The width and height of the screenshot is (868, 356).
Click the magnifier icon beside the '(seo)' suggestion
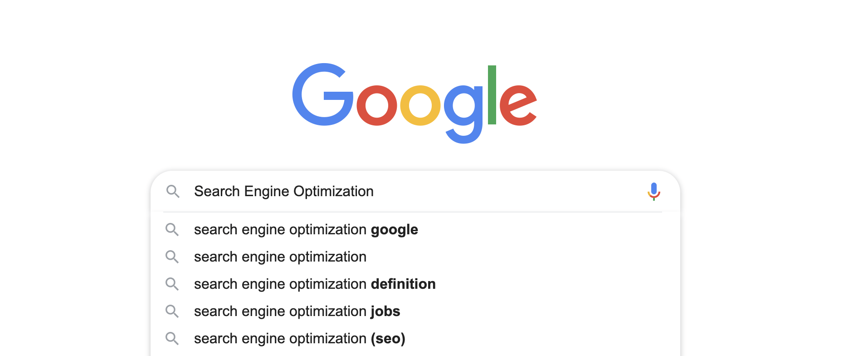[172, 338]
